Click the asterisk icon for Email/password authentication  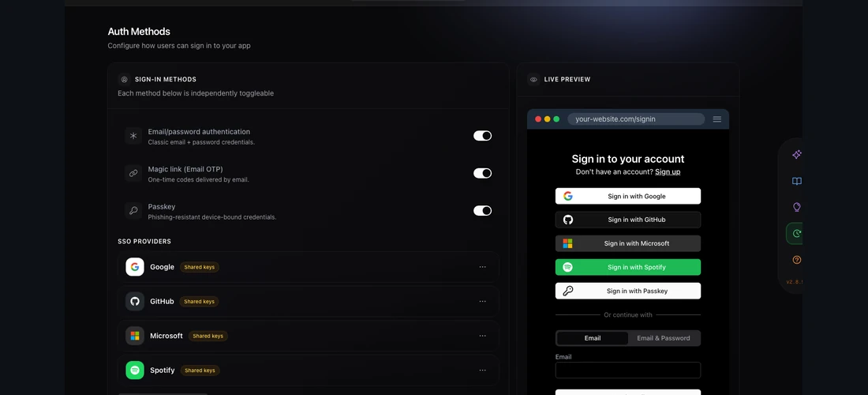(133, 136)
